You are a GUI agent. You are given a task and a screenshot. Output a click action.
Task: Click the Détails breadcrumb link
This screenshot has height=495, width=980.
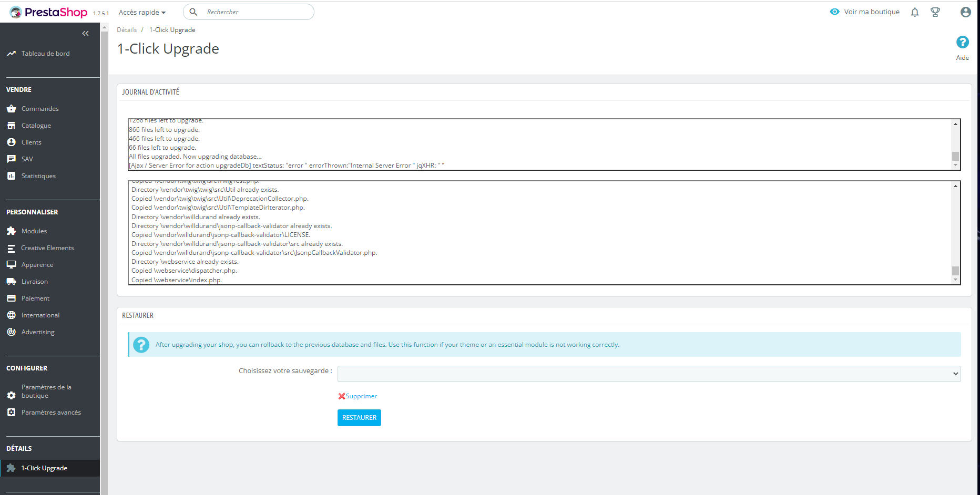pyautogui.click(x=127, y=30)
